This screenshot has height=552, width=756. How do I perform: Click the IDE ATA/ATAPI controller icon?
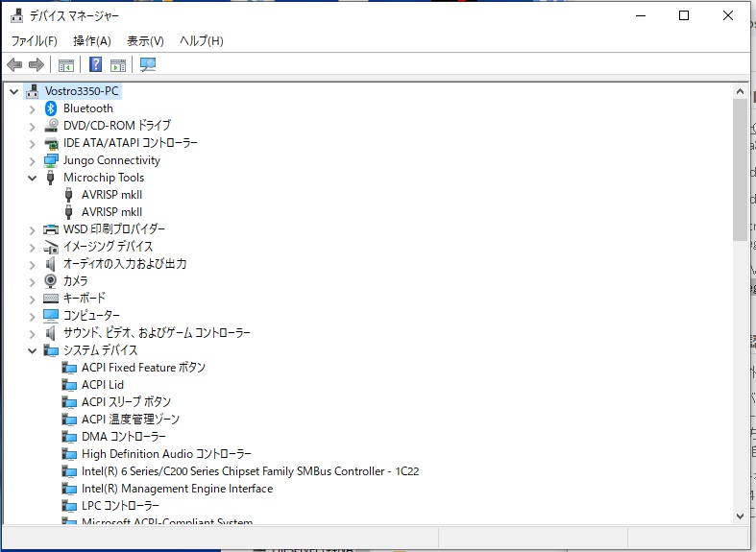point(51,143)
